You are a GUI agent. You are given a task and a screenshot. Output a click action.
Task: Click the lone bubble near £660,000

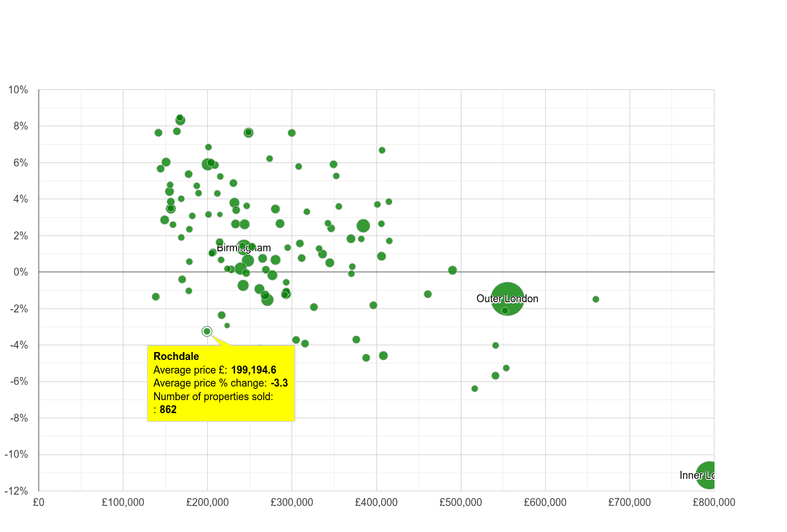click(x=596, y=298)
